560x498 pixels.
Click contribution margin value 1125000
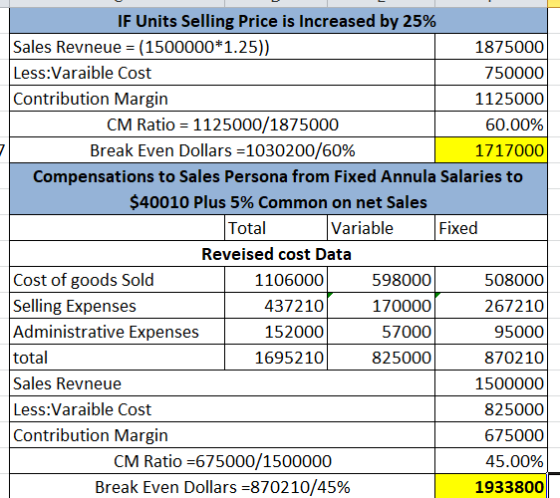click(x=491, y=99)
